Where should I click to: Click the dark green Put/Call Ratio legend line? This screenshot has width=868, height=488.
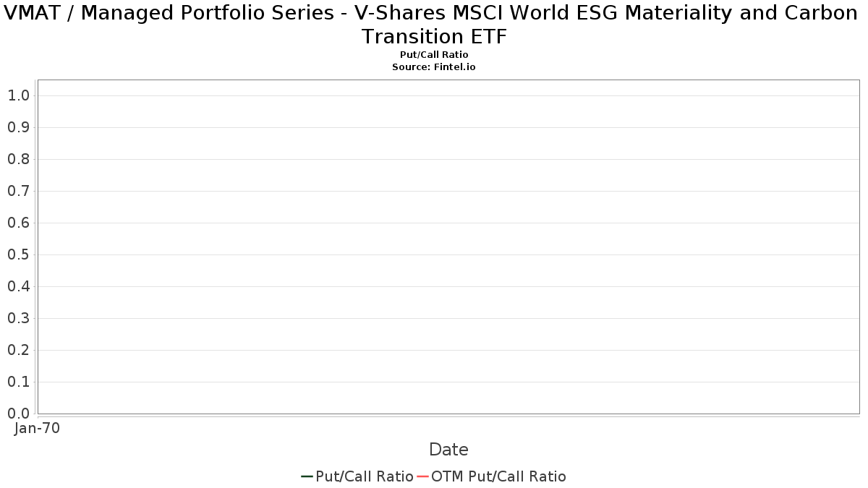click(x=307, y=476)
